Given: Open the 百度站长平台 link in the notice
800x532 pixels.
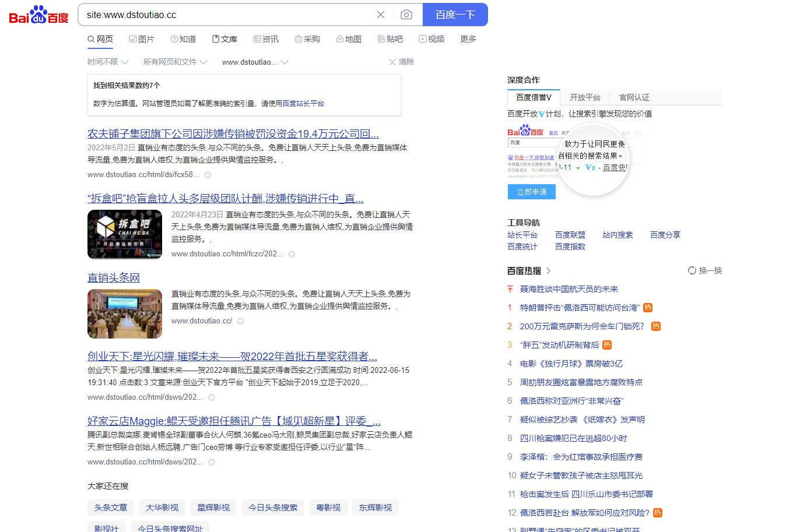Looking at the screenshot, I should click(x=303, y=104).
